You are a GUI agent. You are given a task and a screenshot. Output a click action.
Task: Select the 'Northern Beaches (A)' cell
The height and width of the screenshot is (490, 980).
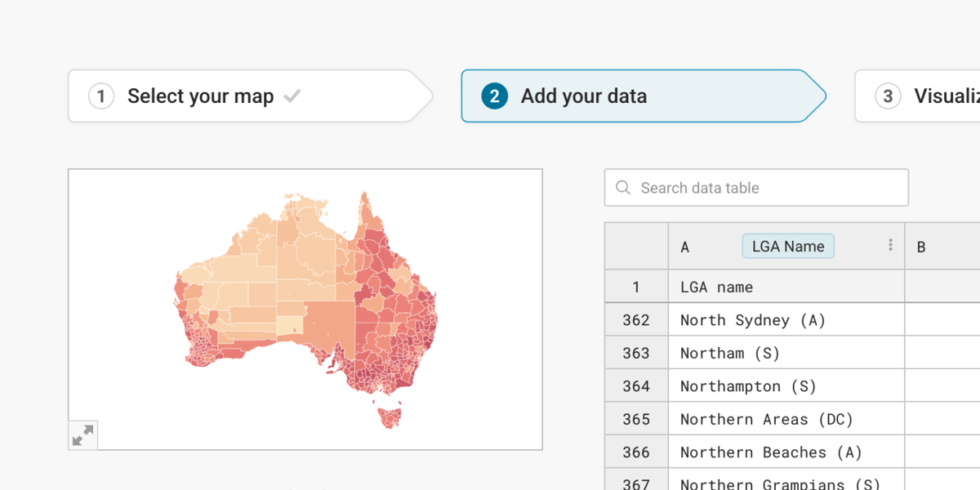point(786,452)
